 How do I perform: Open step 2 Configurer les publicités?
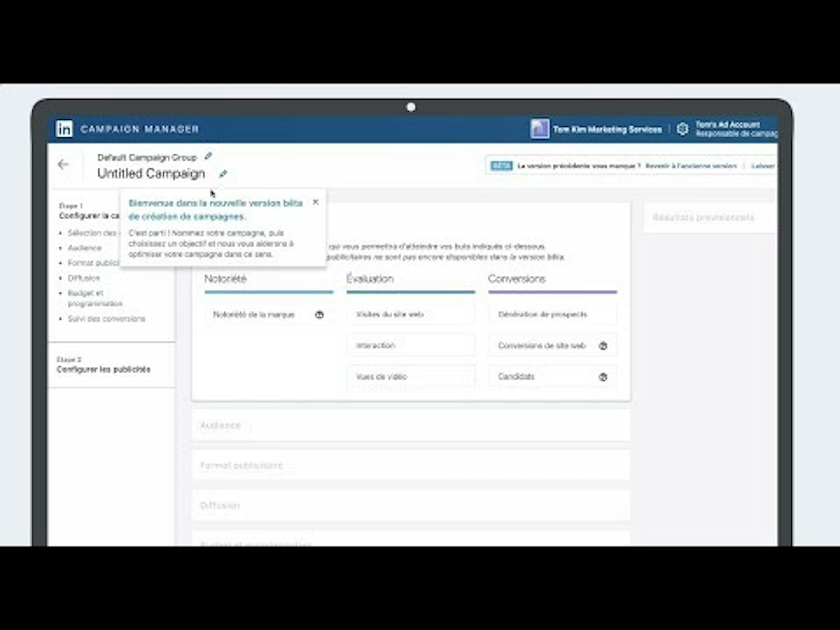[104, 369]
